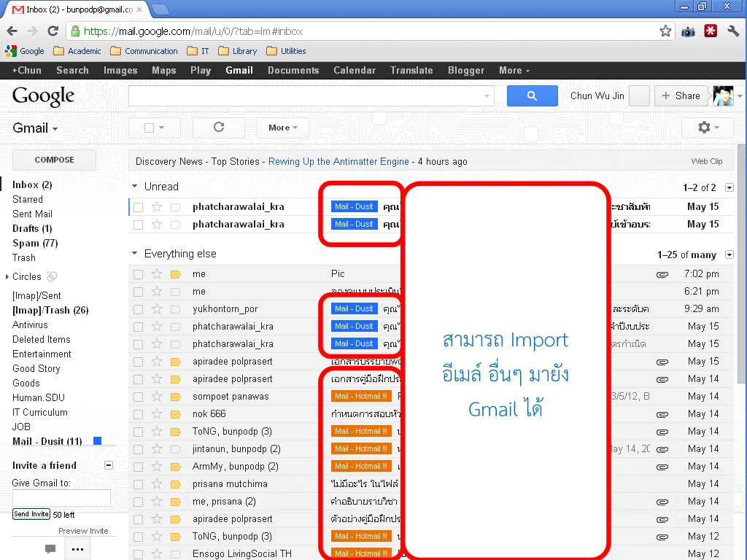Star the sompoet panawas message
The image size is (747, 560).
(x=157, y=396)
